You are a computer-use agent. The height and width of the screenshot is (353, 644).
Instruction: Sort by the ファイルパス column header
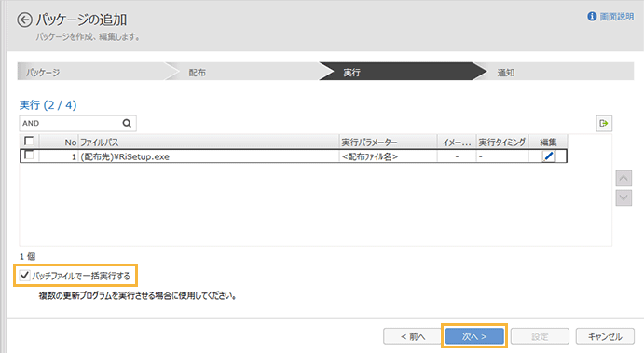coord(209,142)
